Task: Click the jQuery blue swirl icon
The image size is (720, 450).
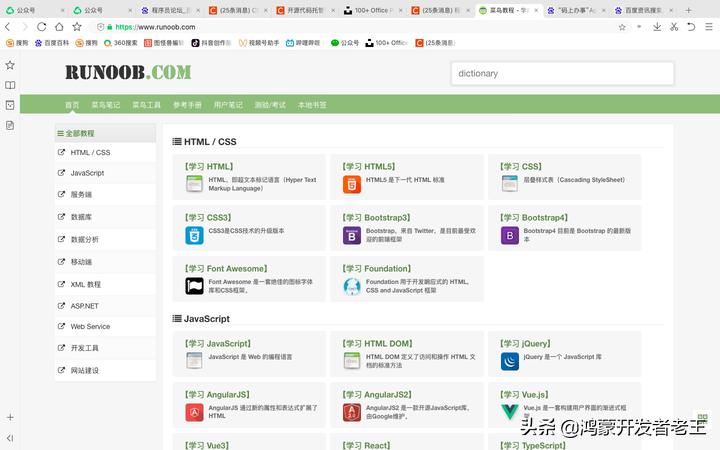Action: (x=510, y=361)
